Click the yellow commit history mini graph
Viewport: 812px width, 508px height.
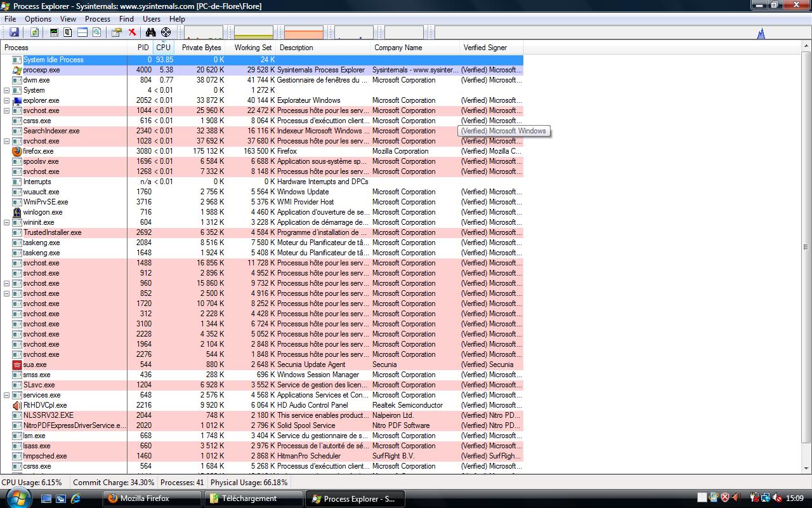[254, 32]
